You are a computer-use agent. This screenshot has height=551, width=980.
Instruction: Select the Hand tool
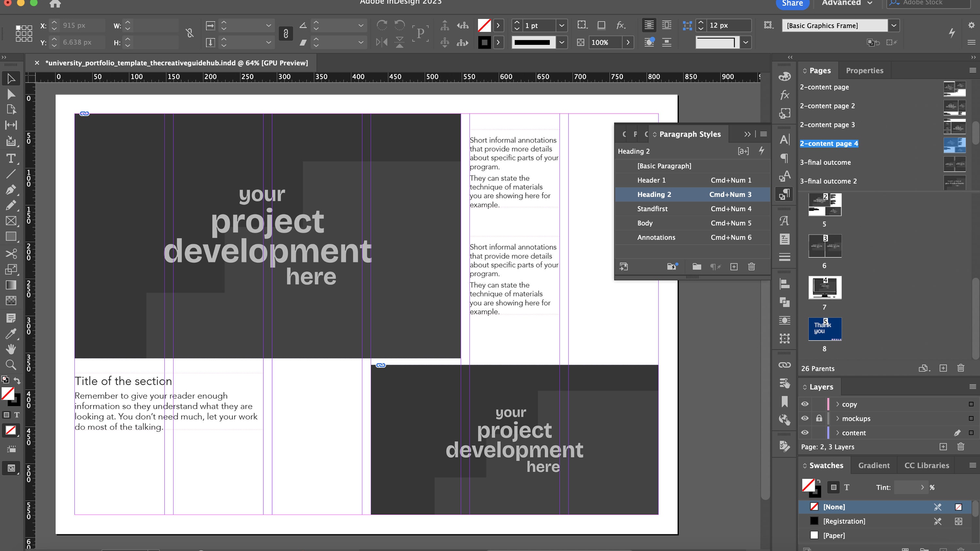[x=11, y=349]
